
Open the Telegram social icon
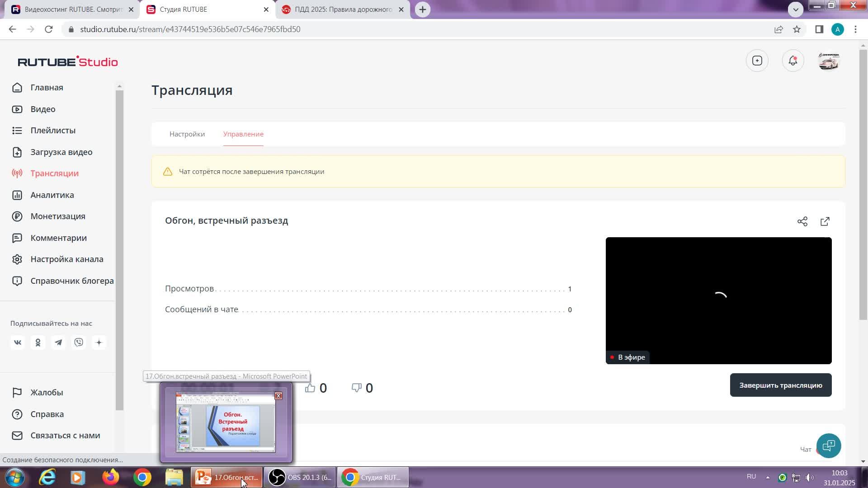point(58,343)
